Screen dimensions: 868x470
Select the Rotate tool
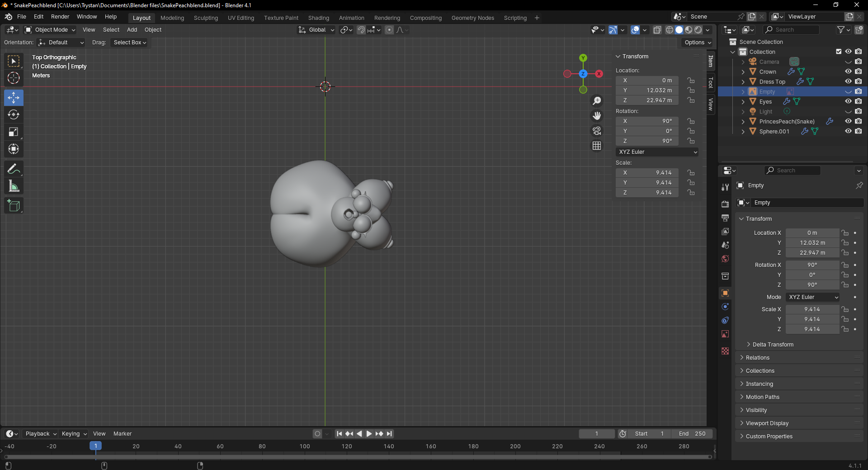(14, 115)
